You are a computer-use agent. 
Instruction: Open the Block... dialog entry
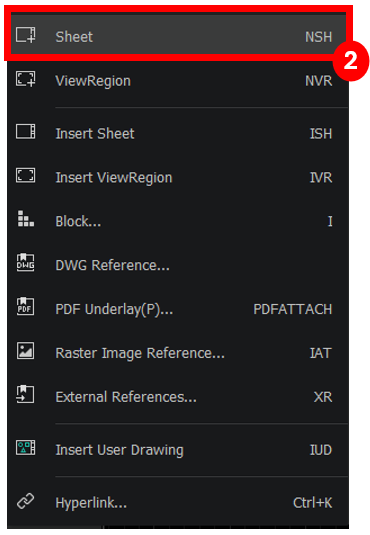(178, 221)
